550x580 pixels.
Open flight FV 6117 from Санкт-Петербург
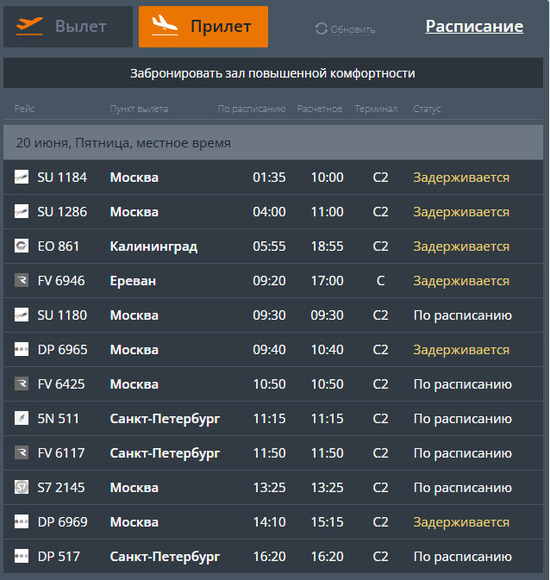click(x=273, y=453)
